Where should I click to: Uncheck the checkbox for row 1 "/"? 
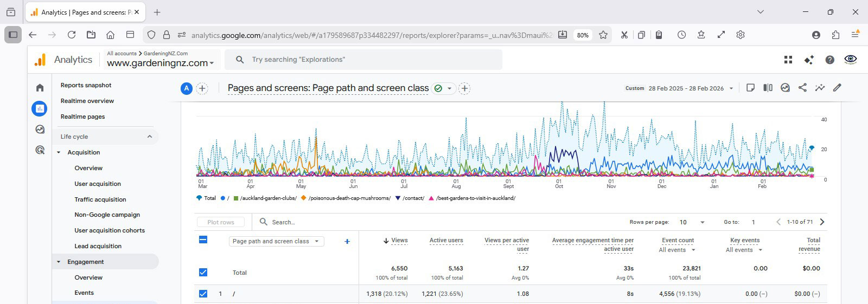pos(203,294)
